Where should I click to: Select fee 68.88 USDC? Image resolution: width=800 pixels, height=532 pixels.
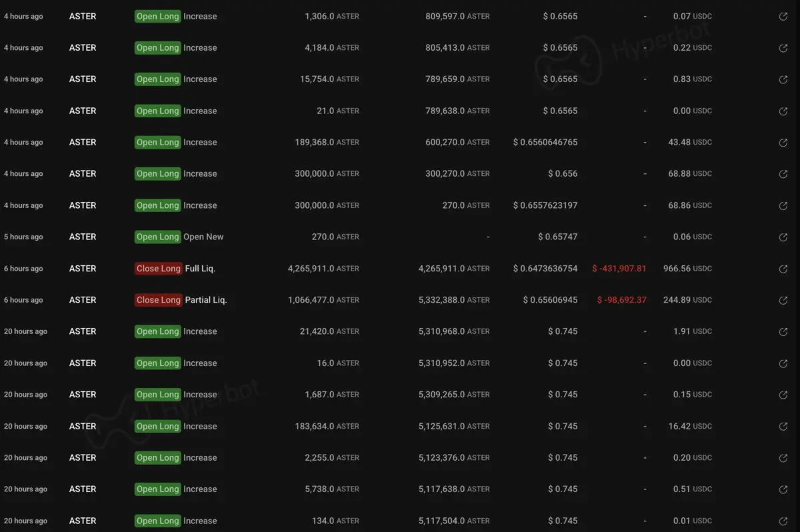pyautogui.click(x=691, y=173)
